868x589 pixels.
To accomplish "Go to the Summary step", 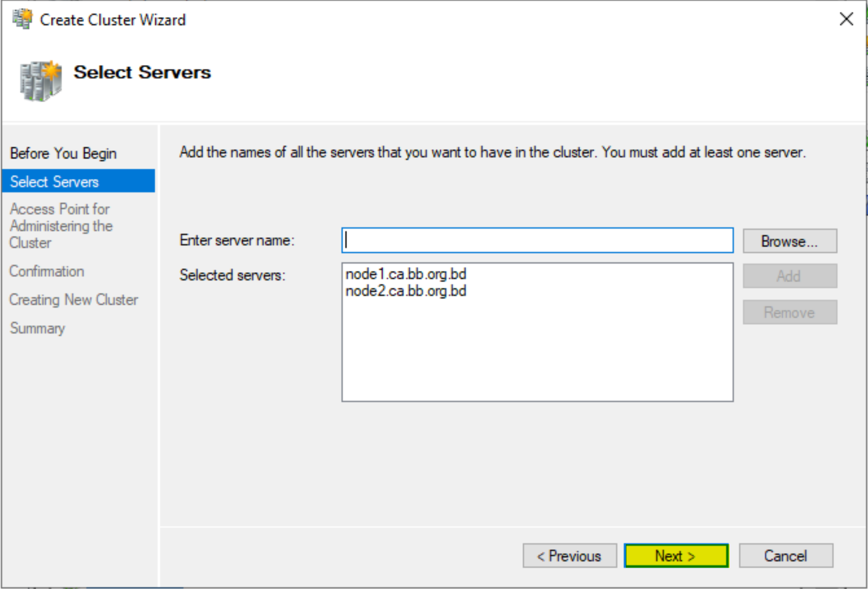I will point(38,328).
